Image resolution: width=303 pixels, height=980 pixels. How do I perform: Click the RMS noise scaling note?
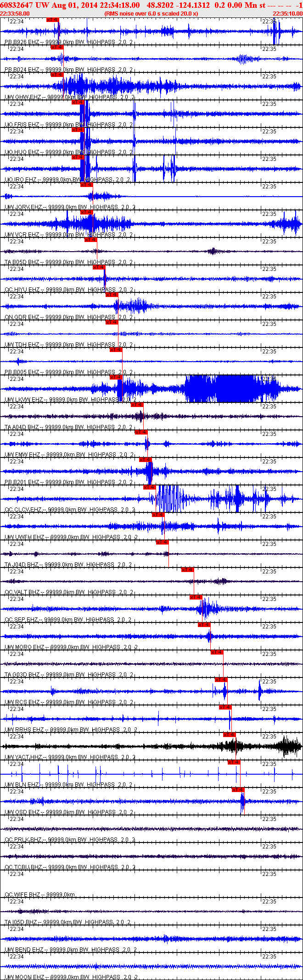pos(151,13)
